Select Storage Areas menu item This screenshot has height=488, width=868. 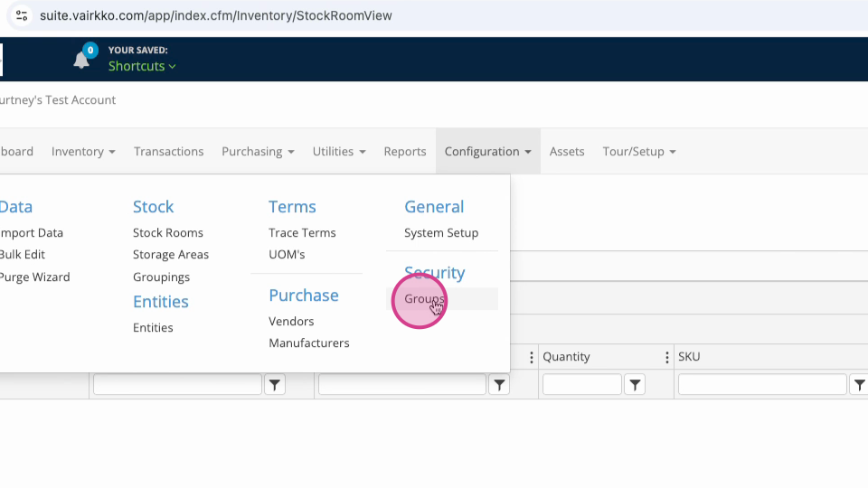[171, 255]
